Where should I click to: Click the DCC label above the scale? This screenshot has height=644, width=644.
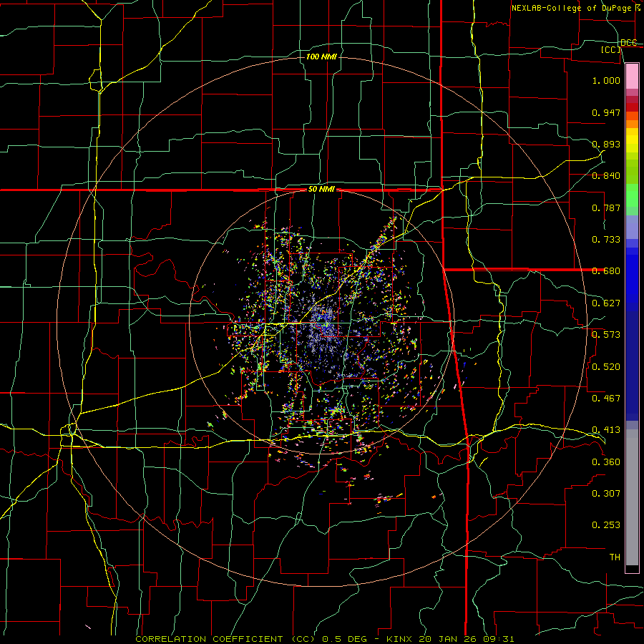click(x=628, y=43)
